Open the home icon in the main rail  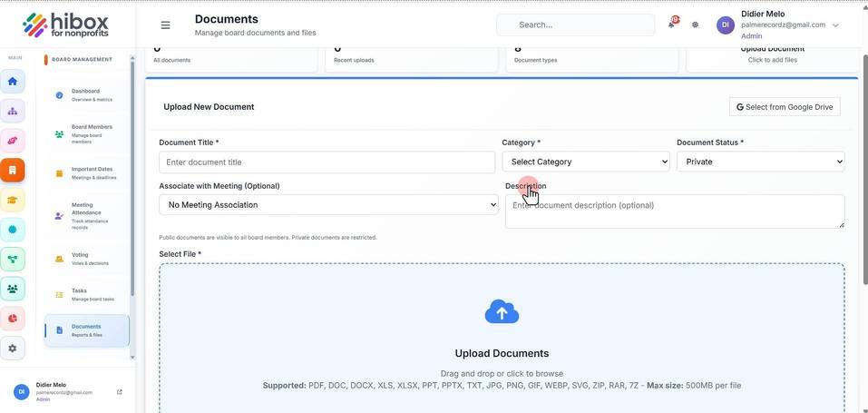tap(12, 81)
